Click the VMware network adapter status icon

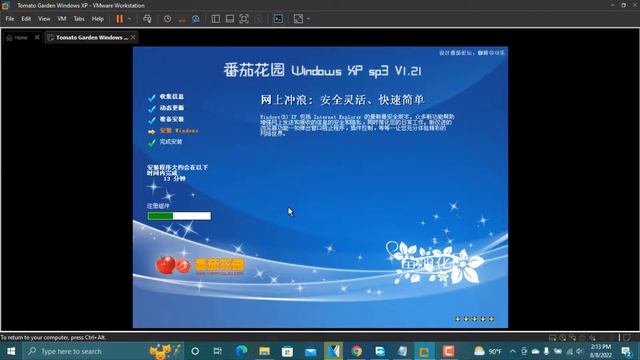tap(573, 338)
